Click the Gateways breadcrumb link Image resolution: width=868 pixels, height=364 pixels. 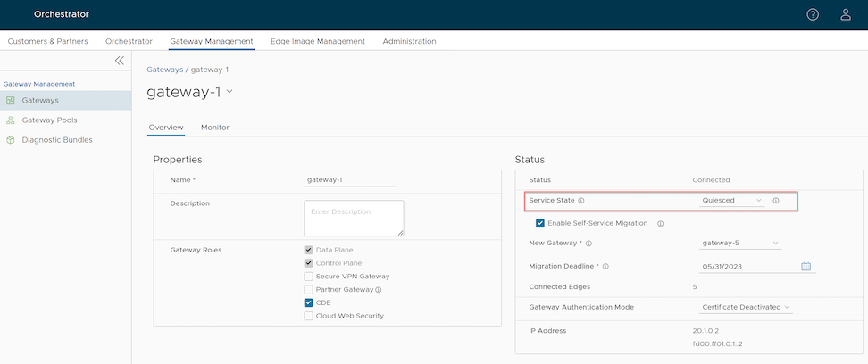(x=164, y=69)
